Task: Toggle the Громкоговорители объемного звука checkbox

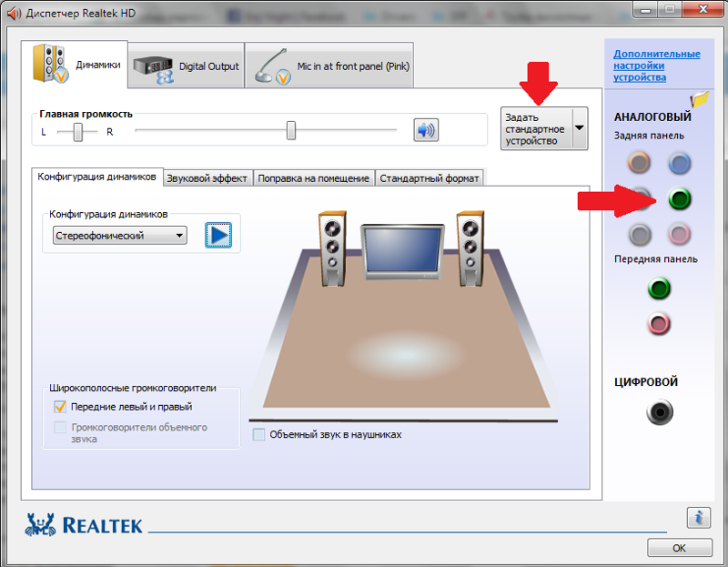Action: pos(60,427)
